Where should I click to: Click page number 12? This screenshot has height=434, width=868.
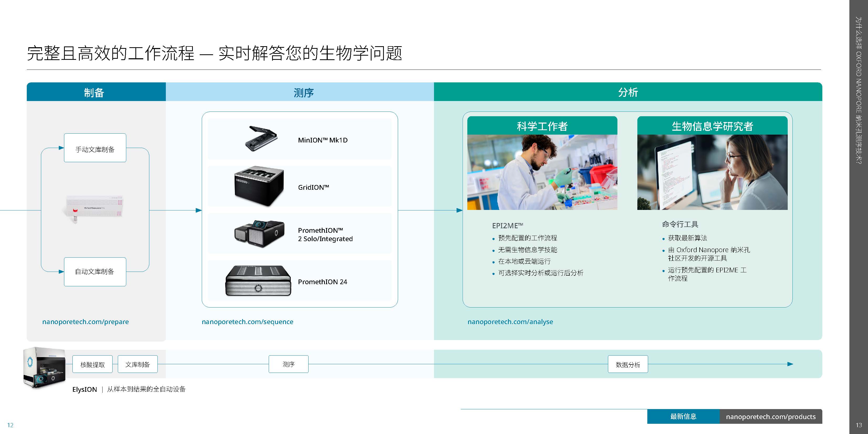coord(10,425)
